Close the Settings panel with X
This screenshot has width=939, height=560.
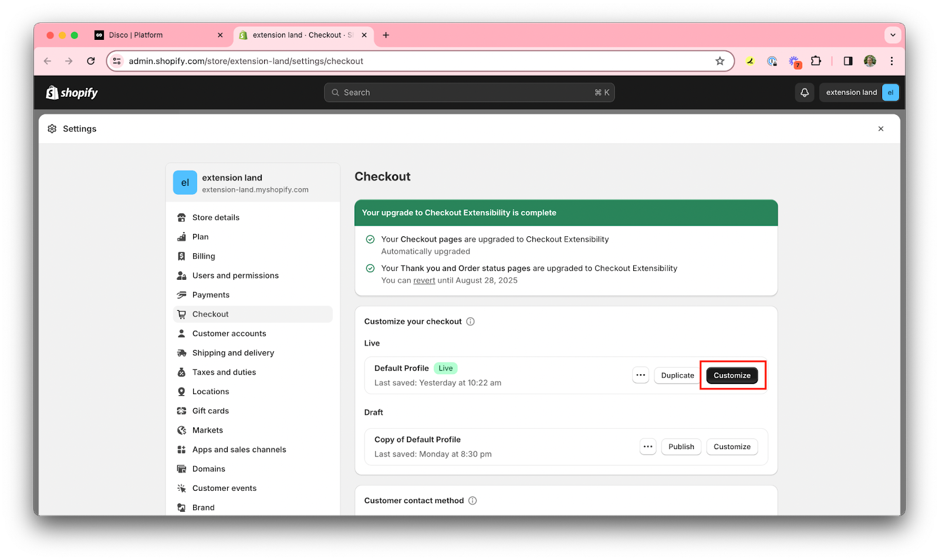881,129
